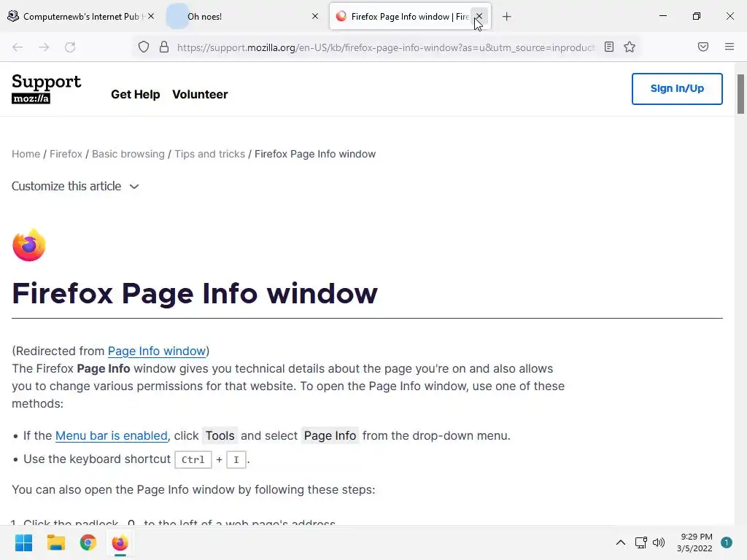Click the browser Back arrow
Screen dimensions: 747x560
point(18,47)
